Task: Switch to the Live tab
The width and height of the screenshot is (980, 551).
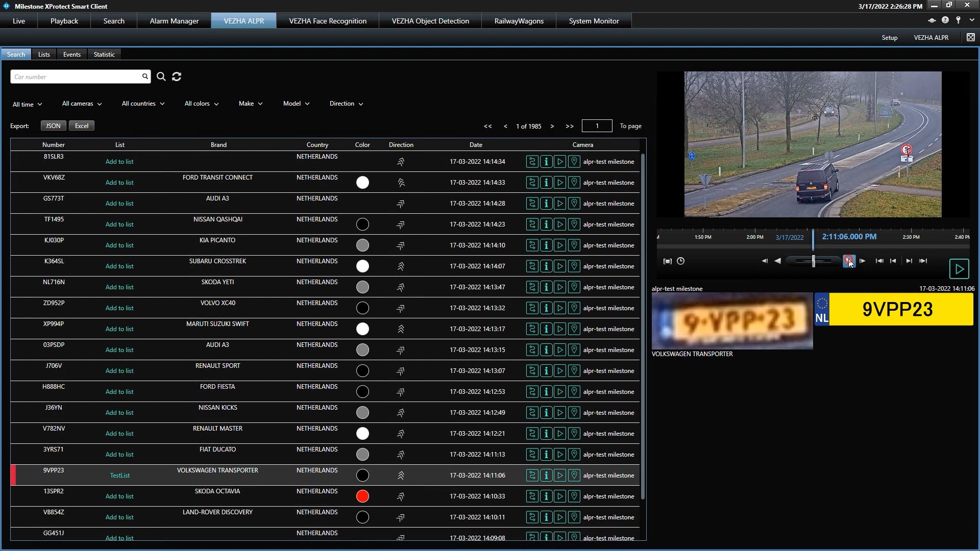Action: pos(19,21)
